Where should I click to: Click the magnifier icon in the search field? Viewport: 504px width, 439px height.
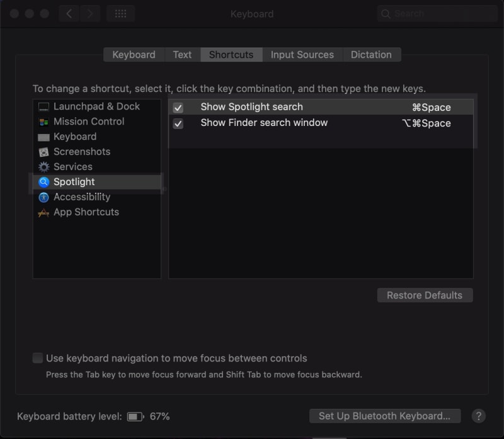click(x=386, y=14)
